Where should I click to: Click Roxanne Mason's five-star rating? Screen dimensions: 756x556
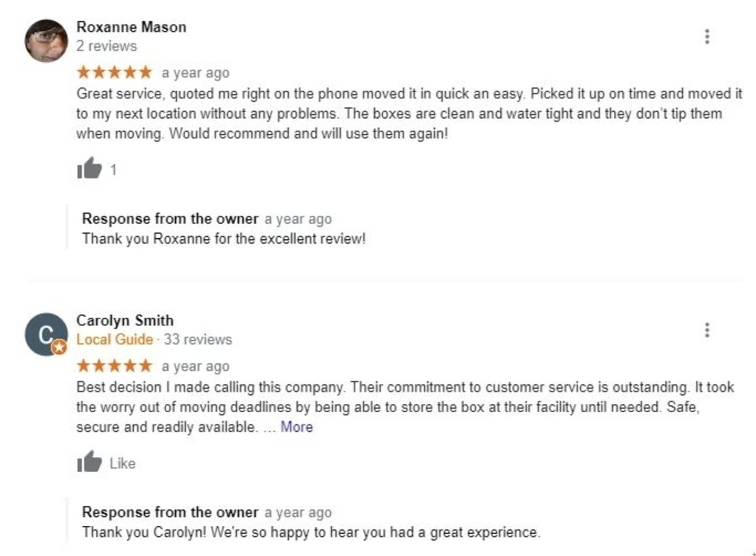114,72
